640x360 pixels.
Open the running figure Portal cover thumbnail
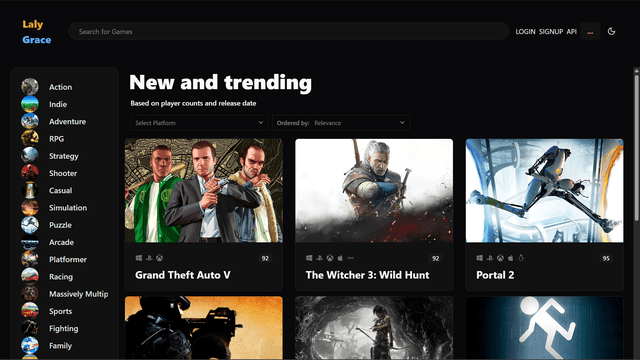544,328
